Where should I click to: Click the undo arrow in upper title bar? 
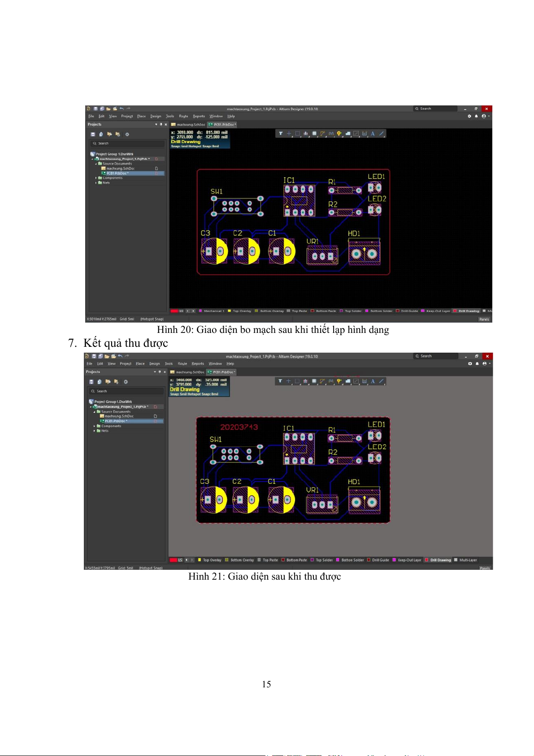122,109
